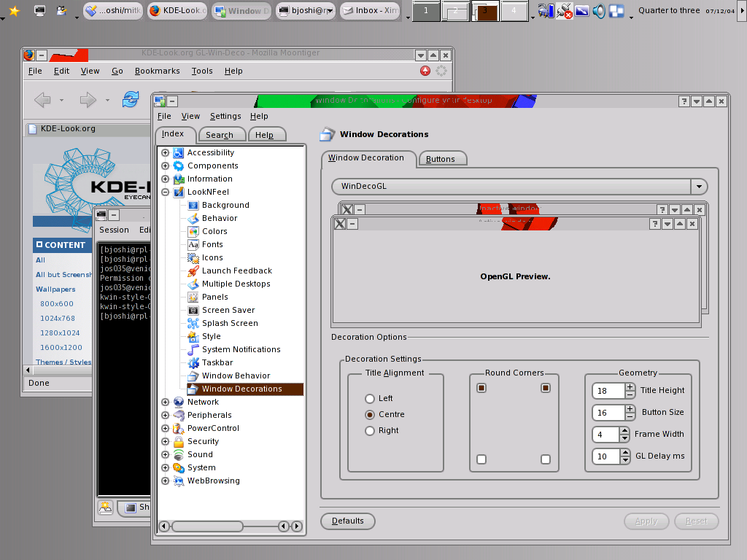Click the Security padlock icon
Viewport: 747px width, 560px height.
179,441
